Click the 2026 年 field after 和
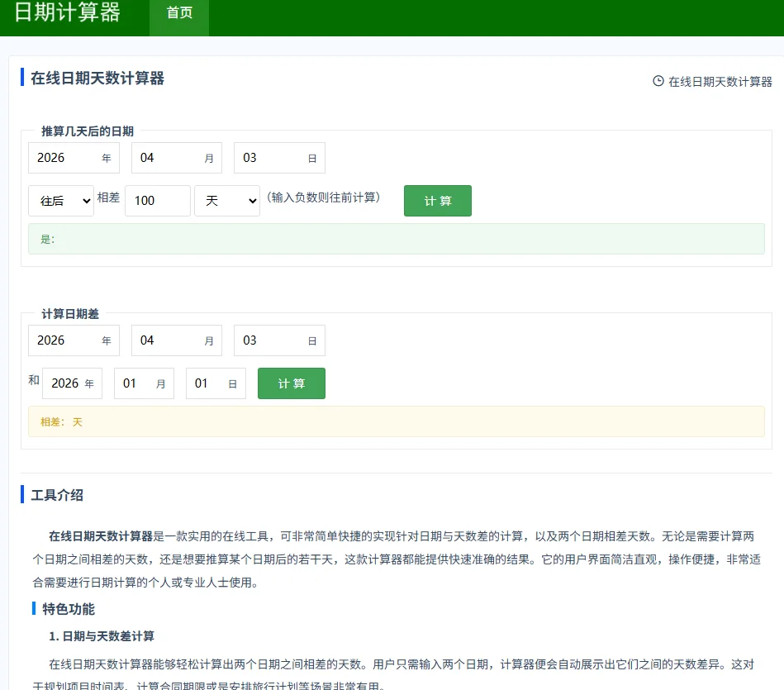 point(72,383)
